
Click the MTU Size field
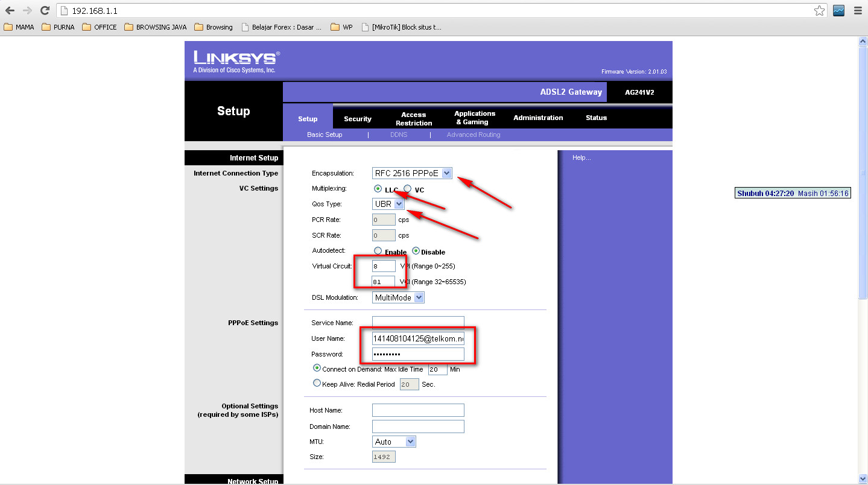click(384, 457)
